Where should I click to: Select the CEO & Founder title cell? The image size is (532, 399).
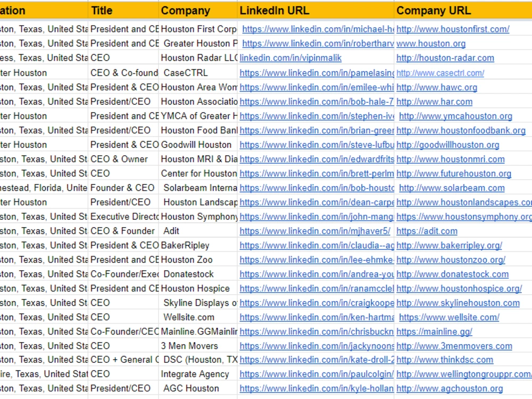point(123,231)
